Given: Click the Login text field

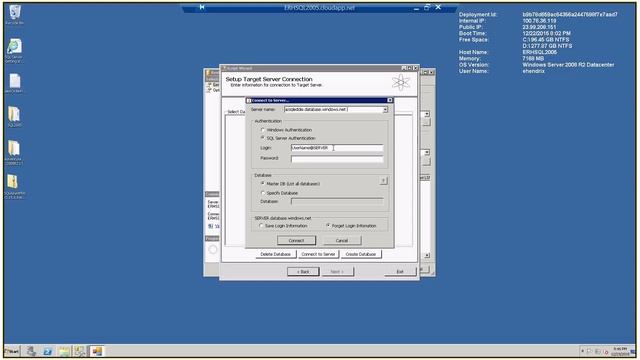Looking at the screenshot, I should click(x=337, y=148).
